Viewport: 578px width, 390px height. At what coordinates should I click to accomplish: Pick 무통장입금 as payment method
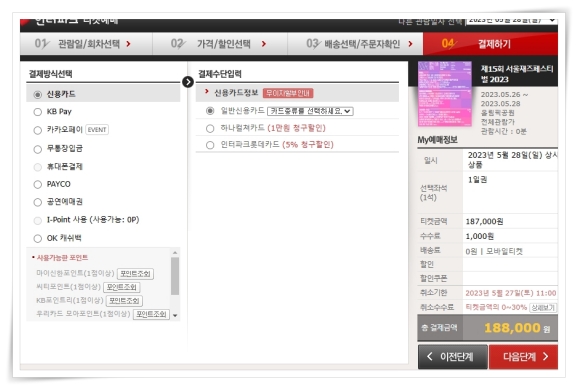(37, 149)
